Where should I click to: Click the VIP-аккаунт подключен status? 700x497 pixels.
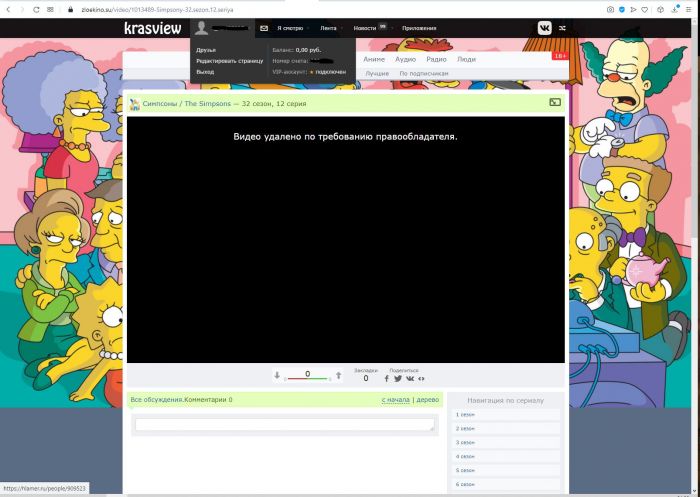[x=309, y=71]
